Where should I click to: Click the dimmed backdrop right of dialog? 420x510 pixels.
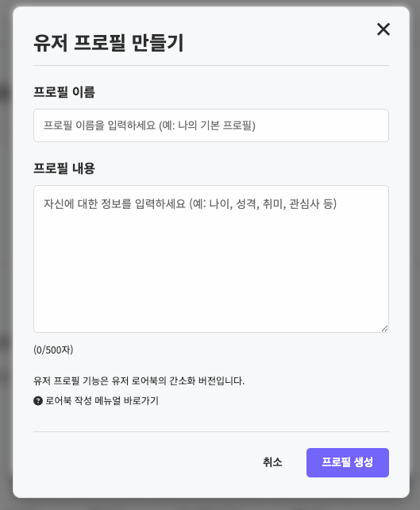pyautogui.click(x=415, y=255)
